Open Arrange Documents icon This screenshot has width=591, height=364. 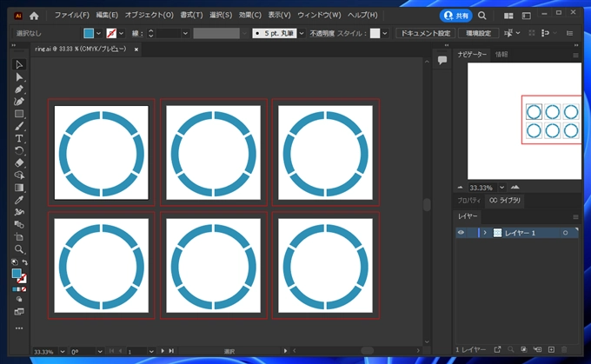tap(508, 16)
